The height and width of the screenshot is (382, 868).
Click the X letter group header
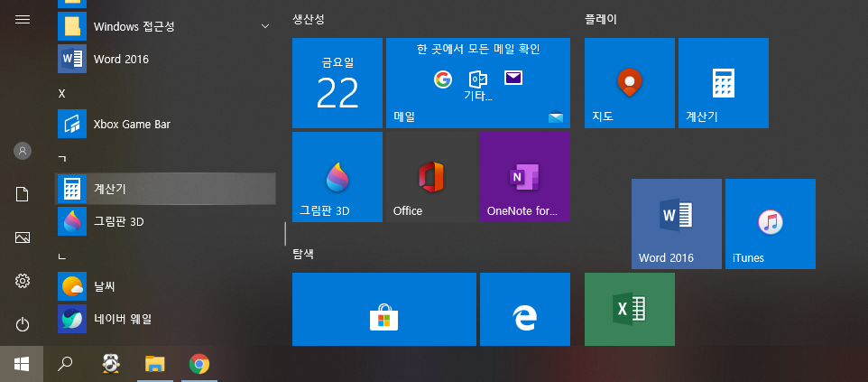62,93
